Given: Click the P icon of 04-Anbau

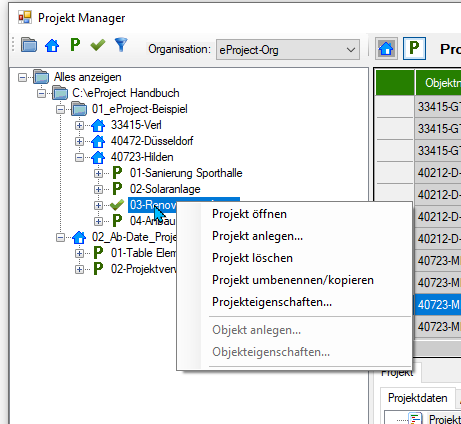Looking at the screenshot, I should [x=117, y=221].
